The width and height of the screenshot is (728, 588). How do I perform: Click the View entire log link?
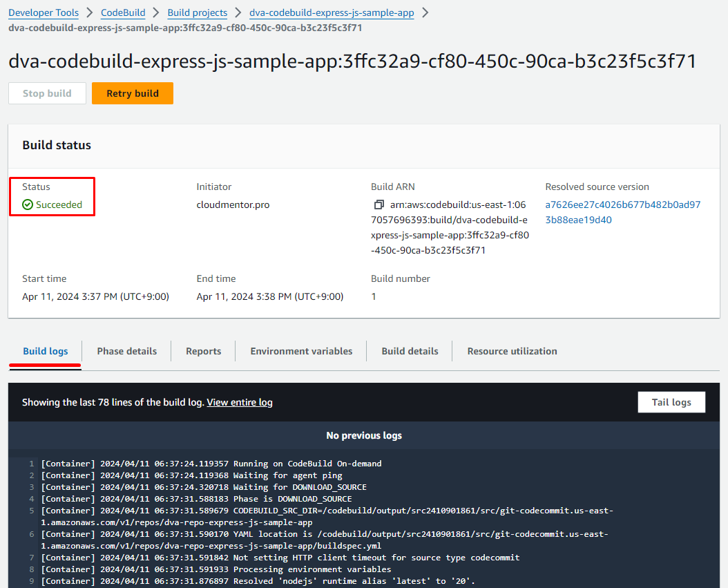pos(240,402)
